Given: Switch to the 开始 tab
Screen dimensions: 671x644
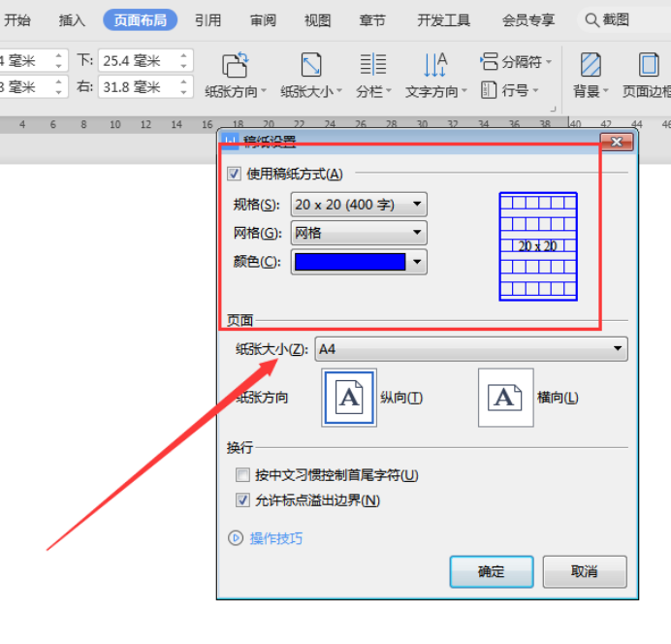Looking at the screenshot, I should point(16,20).
